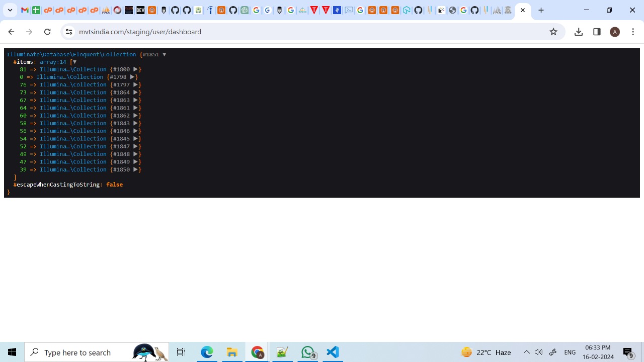Expand collection item 60 (#1862)
This screenshot has height=362, width=644.
[135, 116]
